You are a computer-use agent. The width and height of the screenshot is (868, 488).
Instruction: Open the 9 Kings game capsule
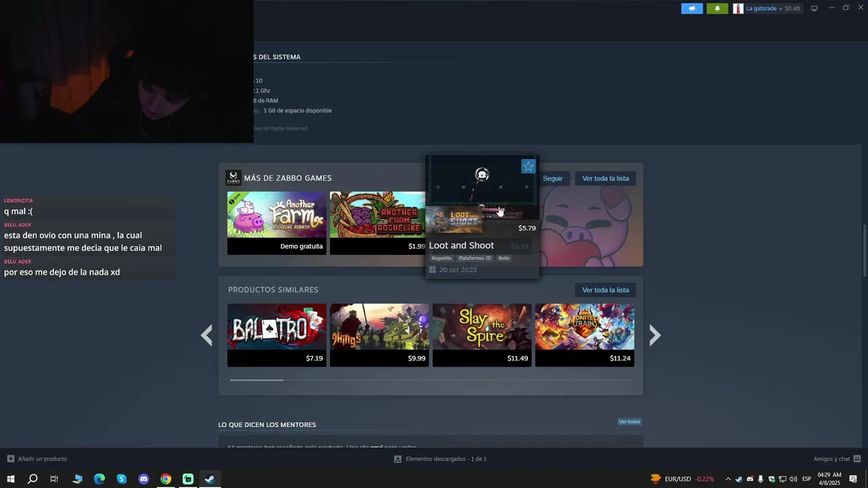(x=379, y=335)
